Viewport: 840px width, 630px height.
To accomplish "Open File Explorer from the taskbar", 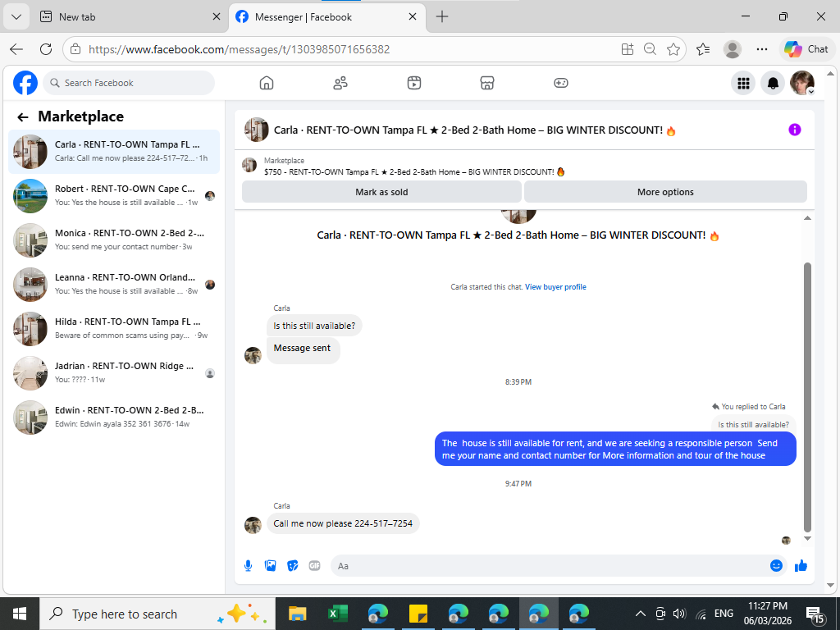I will 297,614.
